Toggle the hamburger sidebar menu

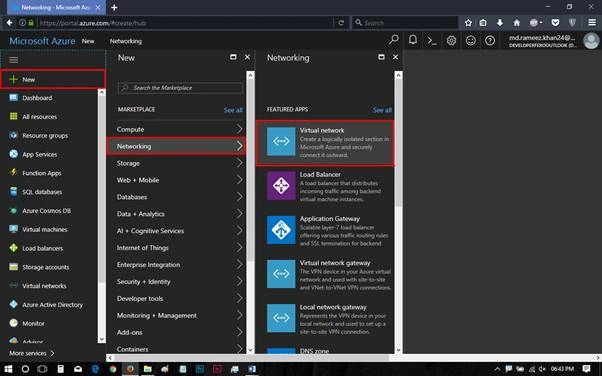[13, 60]
